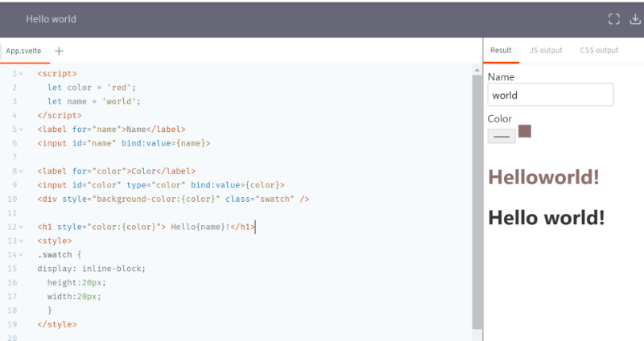Click the input type="color" code line
The image size is (644, 341).
pyautogui.click(x=161, y=186)
